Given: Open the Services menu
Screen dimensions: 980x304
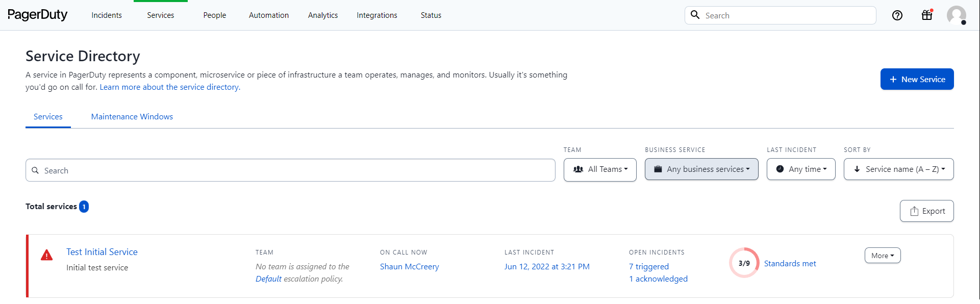Looking at the screenshot, I should pos(161,15).
